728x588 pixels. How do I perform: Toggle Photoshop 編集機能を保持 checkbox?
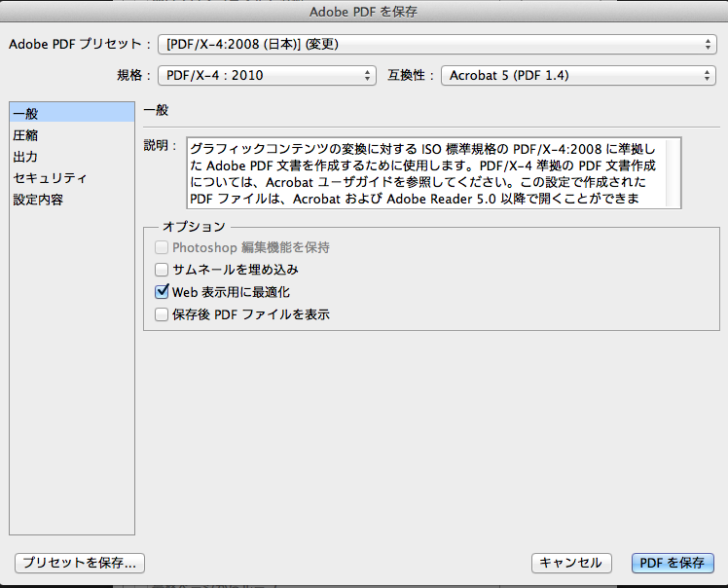click(x=162, y=247)
